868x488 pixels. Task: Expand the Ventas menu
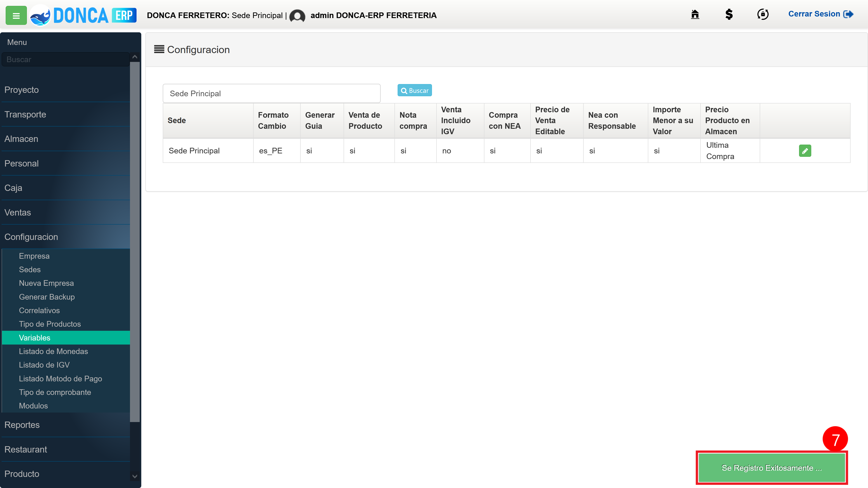click(x=66, y=213)
